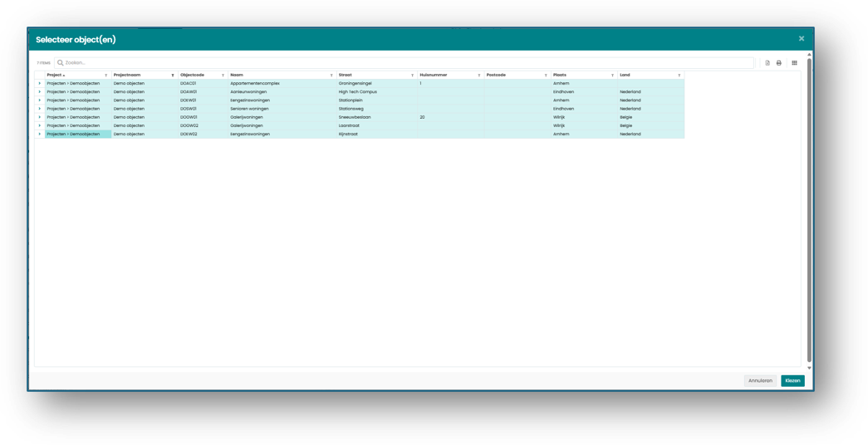
Task: Expand the DOAW01 row
Action: coord(40,92)
